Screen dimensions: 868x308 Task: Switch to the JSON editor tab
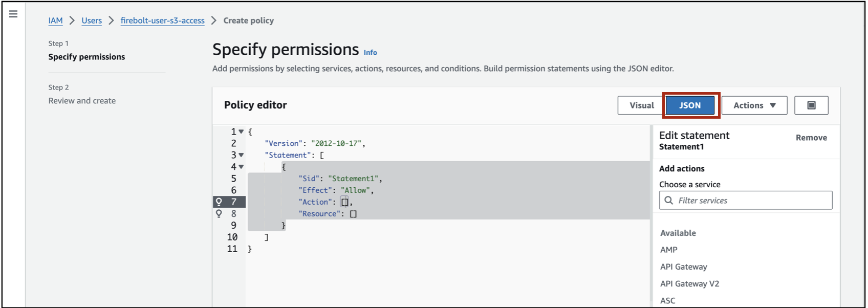click(690, 105)
